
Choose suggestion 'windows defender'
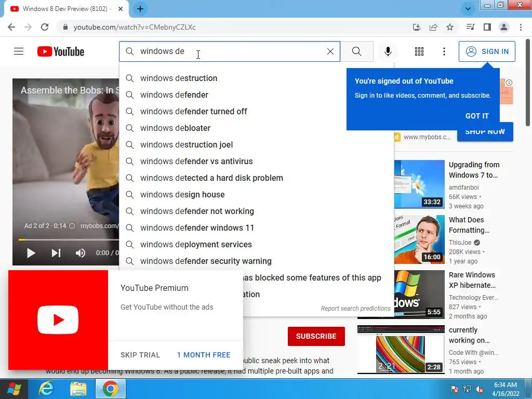[257, 95]
